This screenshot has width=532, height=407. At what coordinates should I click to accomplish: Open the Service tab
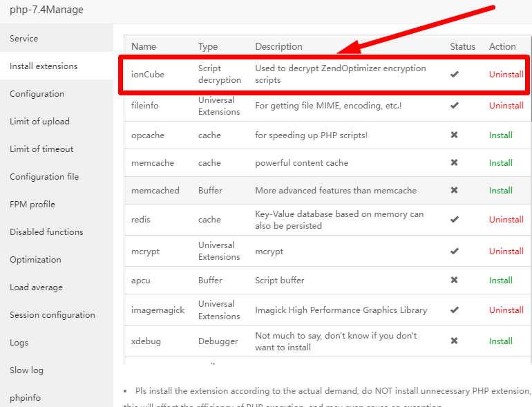coord(24,39)
